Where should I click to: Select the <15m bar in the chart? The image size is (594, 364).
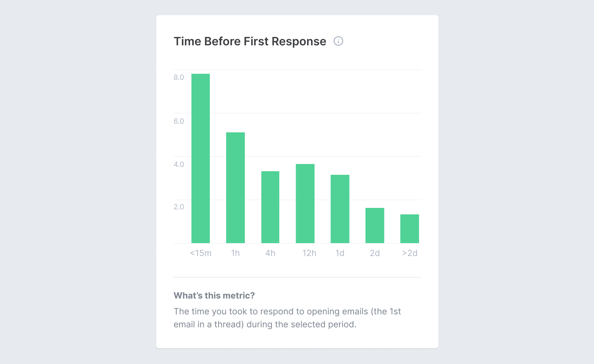[201, 158]
